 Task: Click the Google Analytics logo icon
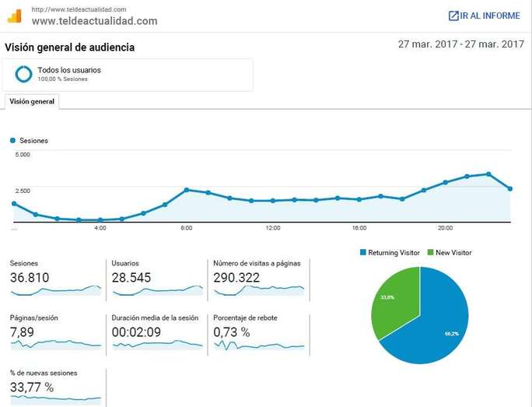pos(15,16)
